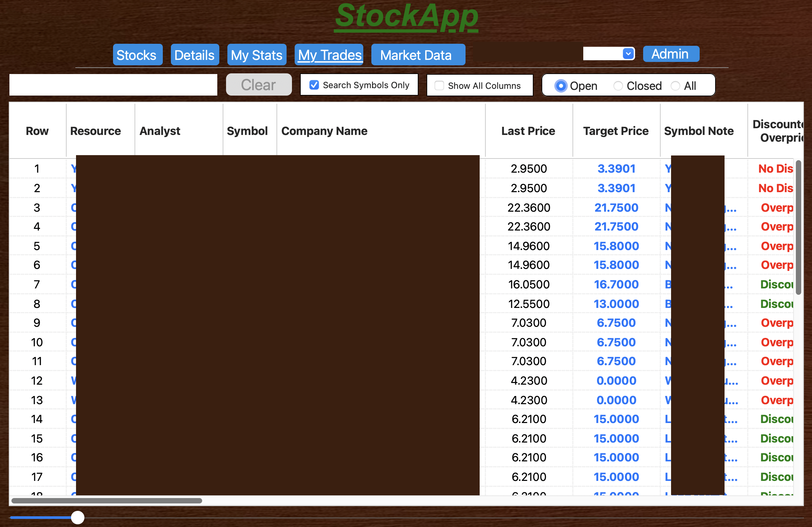Sort by the Last Price column header

528,131
